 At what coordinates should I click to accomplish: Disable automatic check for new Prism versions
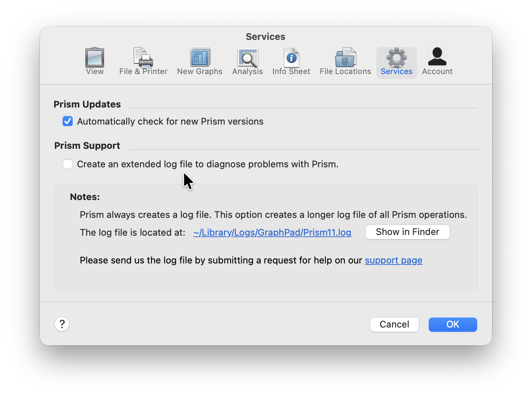coord(68,121)
